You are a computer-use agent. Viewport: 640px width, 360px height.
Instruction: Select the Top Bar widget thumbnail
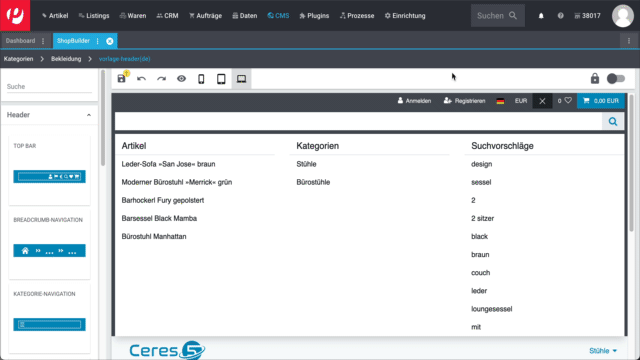49,176
